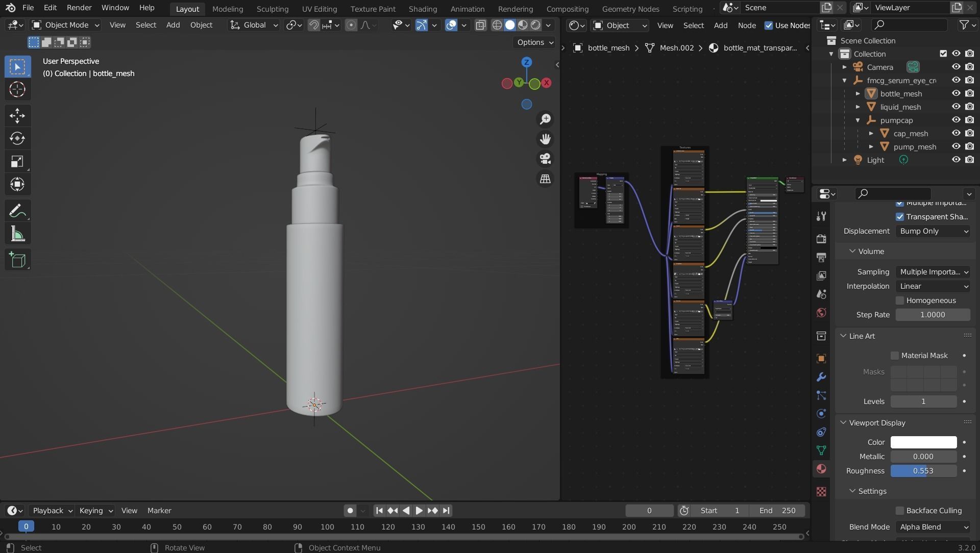Activate the Scale tool

coord(17,162)
